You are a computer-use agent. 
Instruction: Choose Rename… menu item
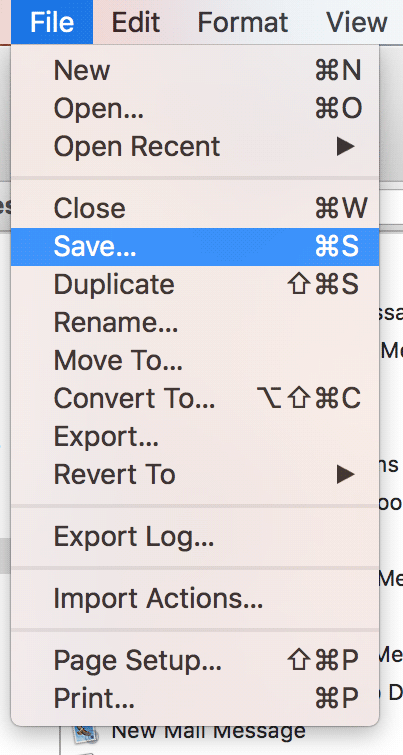tap(195, 323)
